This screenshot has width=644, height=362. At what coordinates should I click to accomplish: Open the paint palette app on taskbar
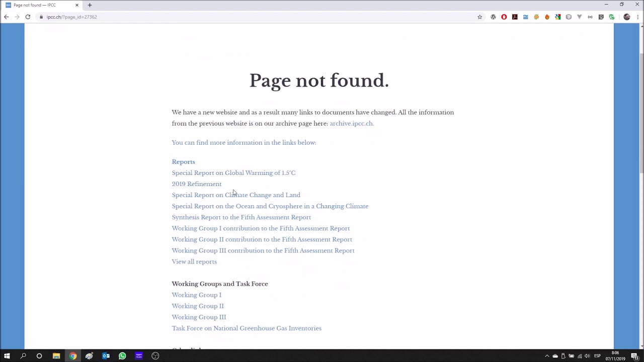89,356
